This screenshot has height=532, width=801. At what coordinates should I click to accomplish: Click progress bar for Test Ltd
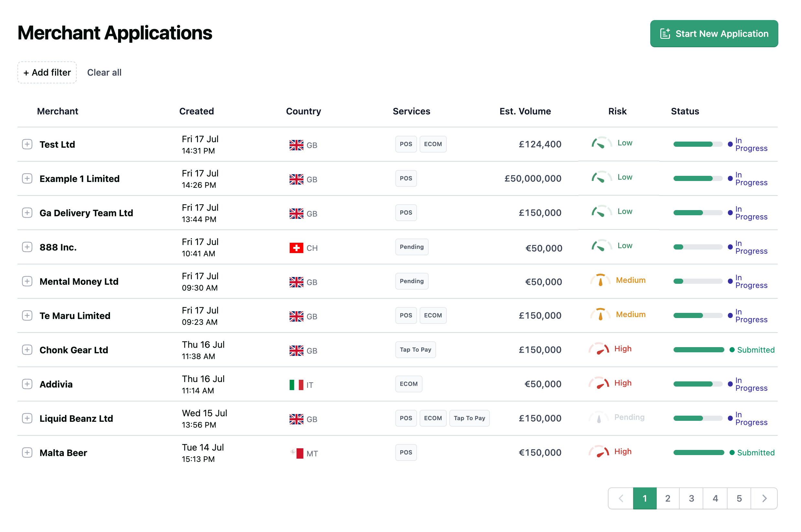click(697, 144)
